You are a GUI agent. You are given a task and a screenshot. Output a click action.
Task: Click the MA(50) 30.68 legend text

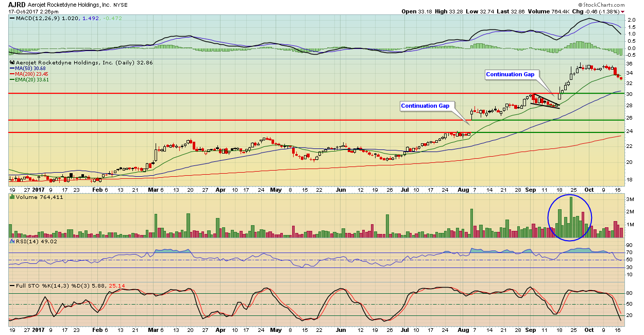(30, 69)
